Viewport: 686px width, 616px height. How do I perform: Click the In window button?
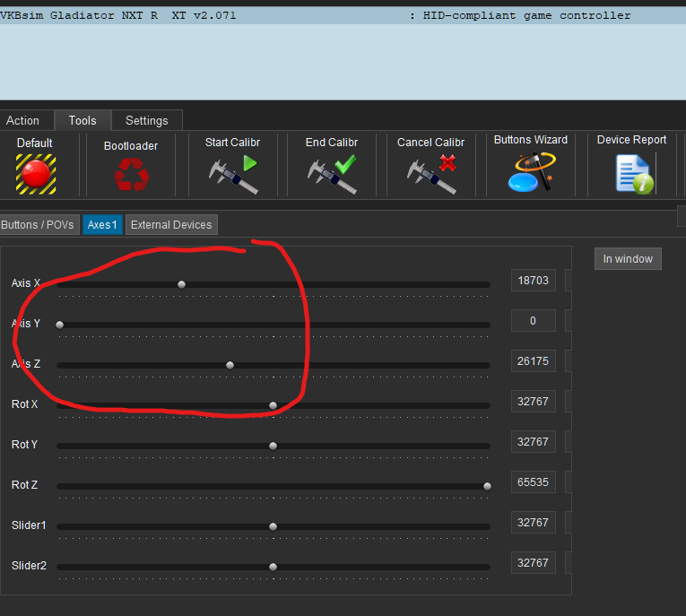[x=628, y=259]
